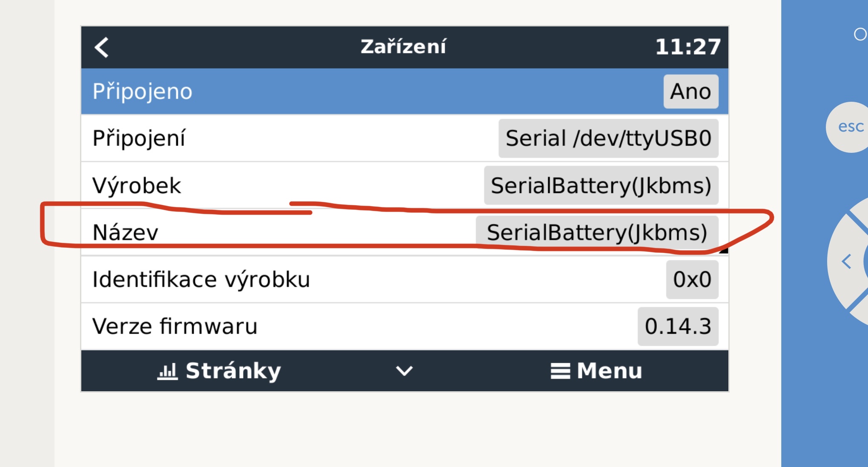
Task: Click the Serial /dev/ttyUSB0 connection value
Action: 608,138
